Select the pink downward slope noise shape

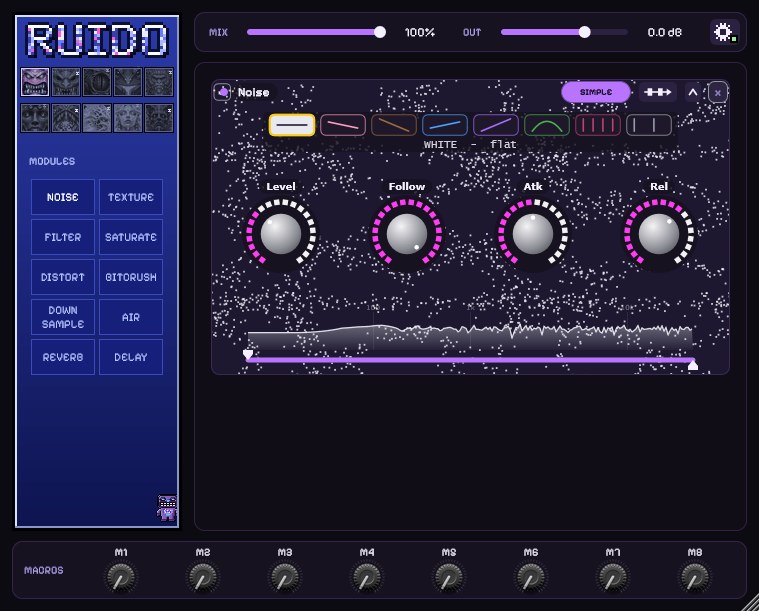pyautogui.click(x=343, y=125)
